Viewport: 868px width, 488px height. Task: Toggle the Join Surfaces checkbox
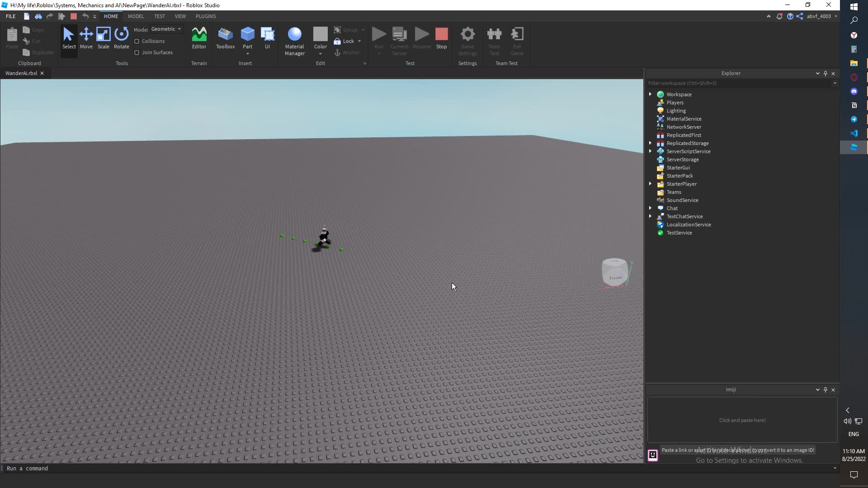click(137, 52)
